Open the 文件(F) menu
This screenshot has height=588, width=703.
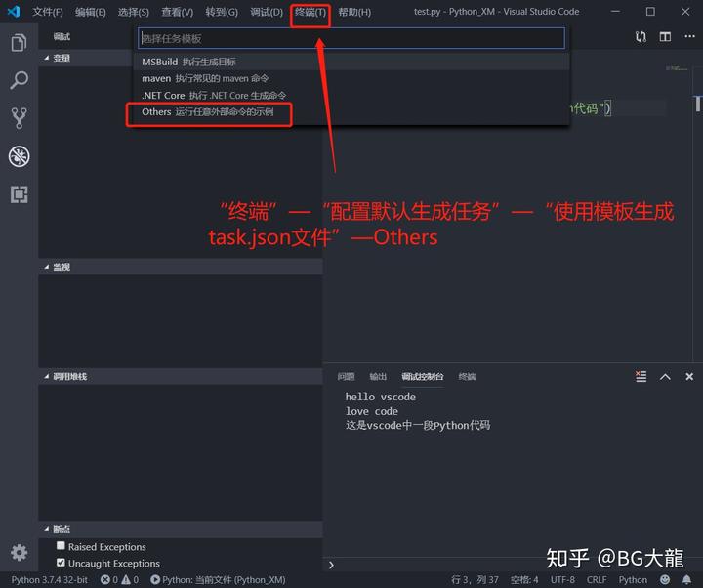48,12
